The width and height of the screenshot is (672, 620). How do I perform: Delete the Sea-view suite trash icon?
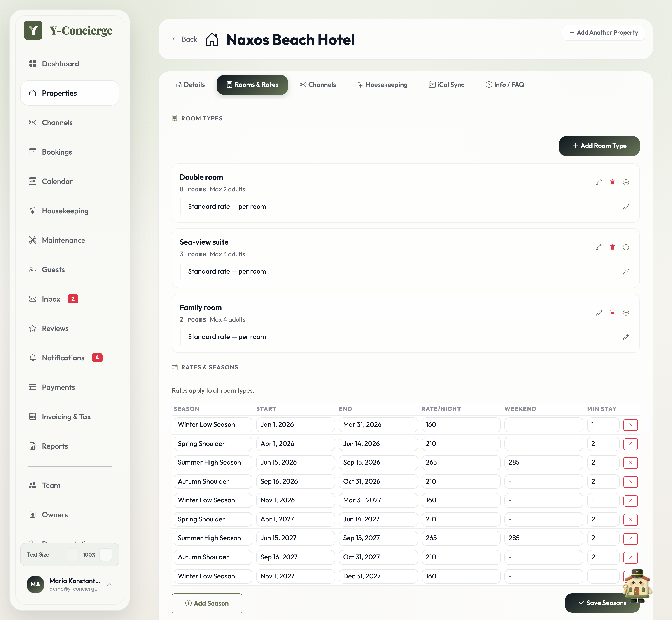pos(612,247)
